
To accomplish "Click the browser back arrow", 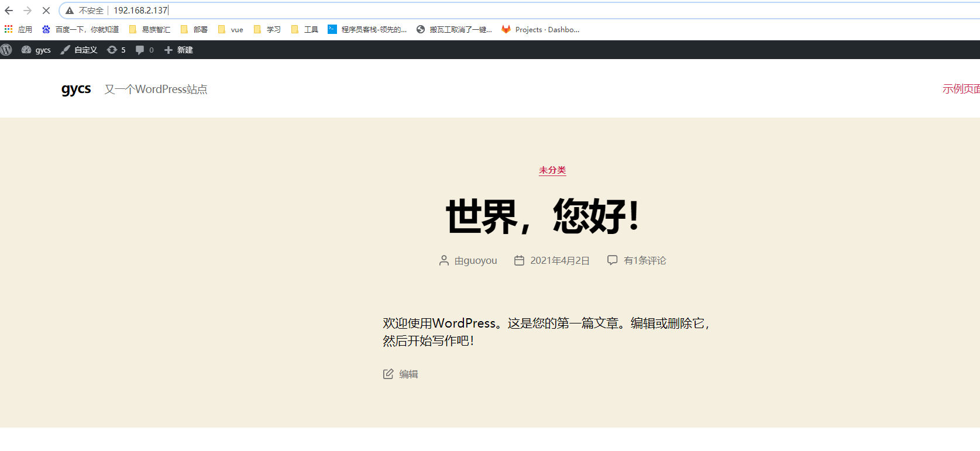I will click(x=9, y=11).
